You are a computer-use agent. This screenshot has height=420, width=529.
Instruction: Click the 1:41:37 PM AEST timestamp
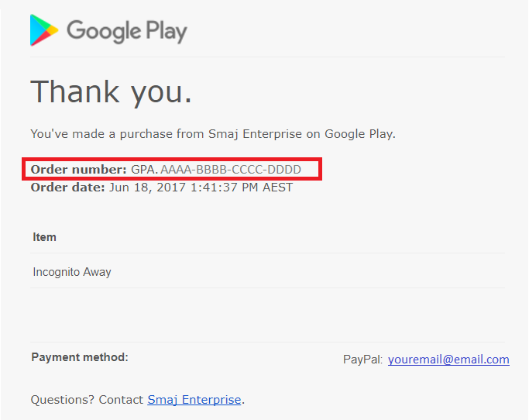pyautogui.click(x=241, y=188)
